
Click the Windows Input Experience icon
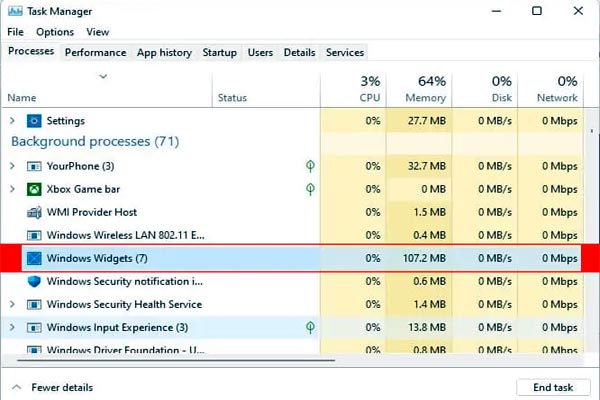tap(34, 328)
